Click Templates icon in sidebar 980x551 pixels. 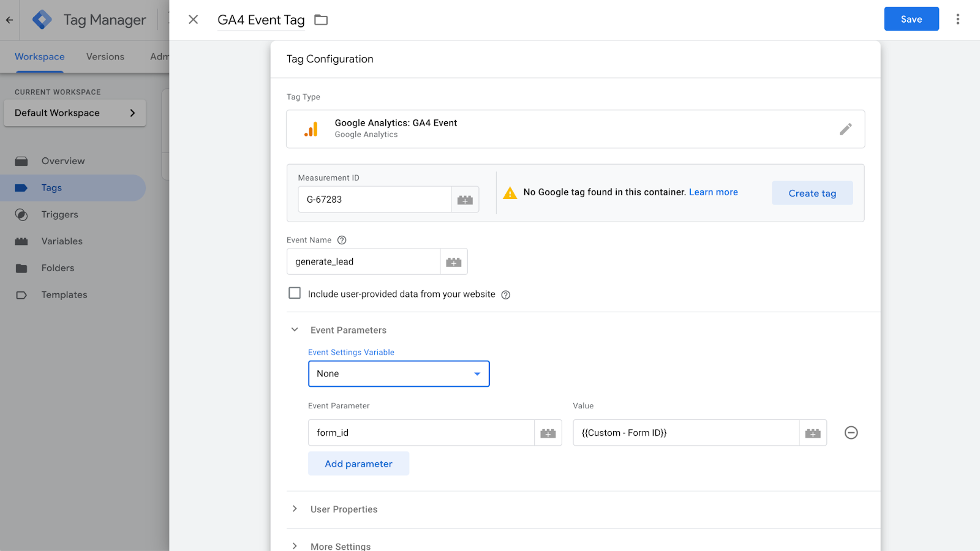pyautogui.click(x=21, y=295)
